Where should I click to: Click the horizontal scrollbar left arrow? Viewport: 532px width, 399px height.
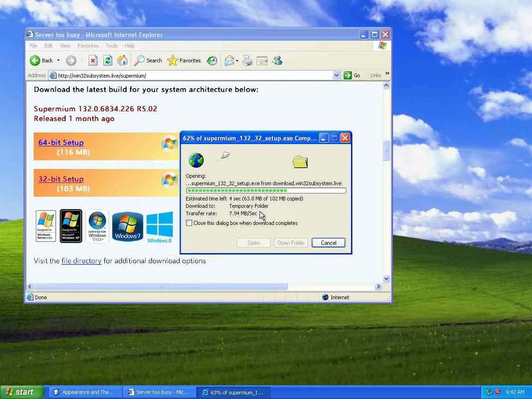pos(30,287)
